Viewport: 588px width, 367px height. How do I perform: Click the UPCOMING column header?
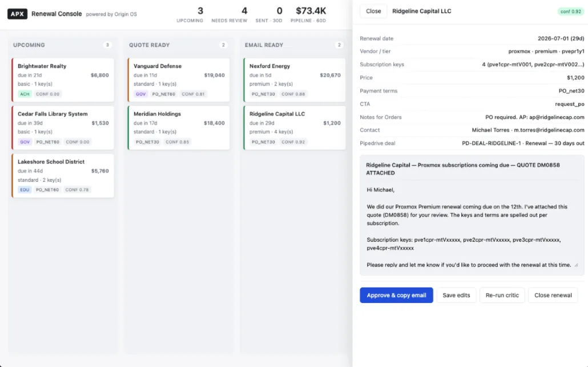coord(29,45)
